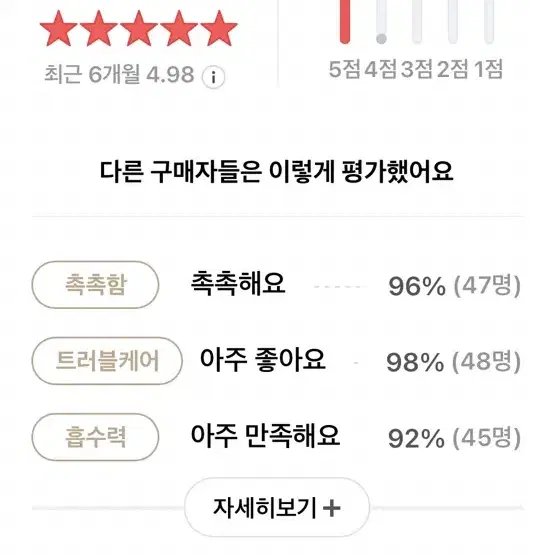
Task: Click the 아주 만족해요 rating text
Action: (265, 436)
